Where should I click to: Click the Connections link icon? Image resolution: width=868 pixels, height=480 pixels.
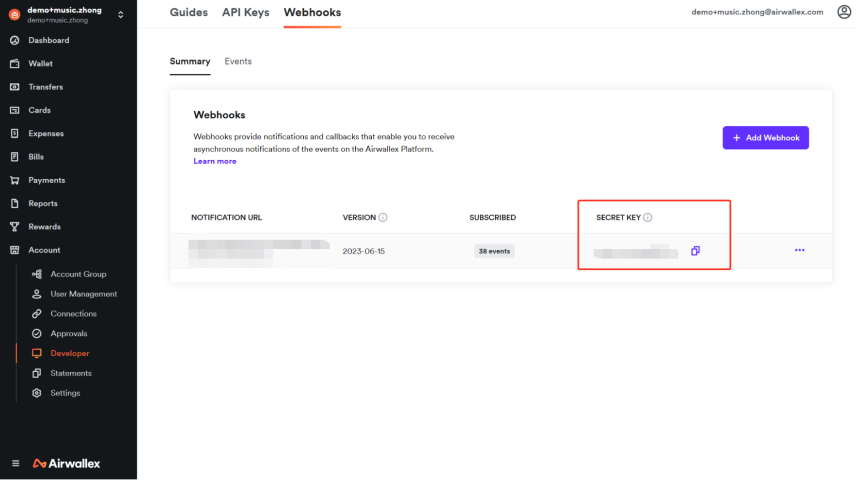tap(37, 314)
